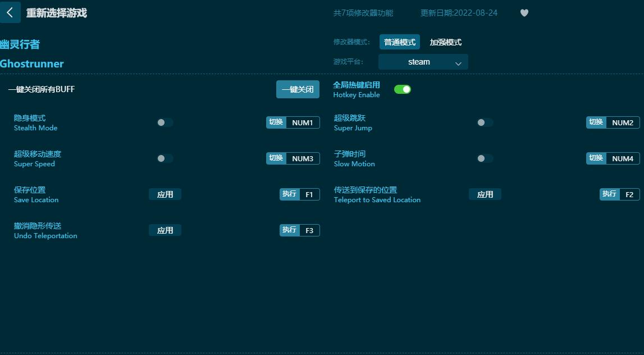The height and width of the screenshot is (355, 644).
Task: Click the heart favorite icon
Action: pos(524,13)
